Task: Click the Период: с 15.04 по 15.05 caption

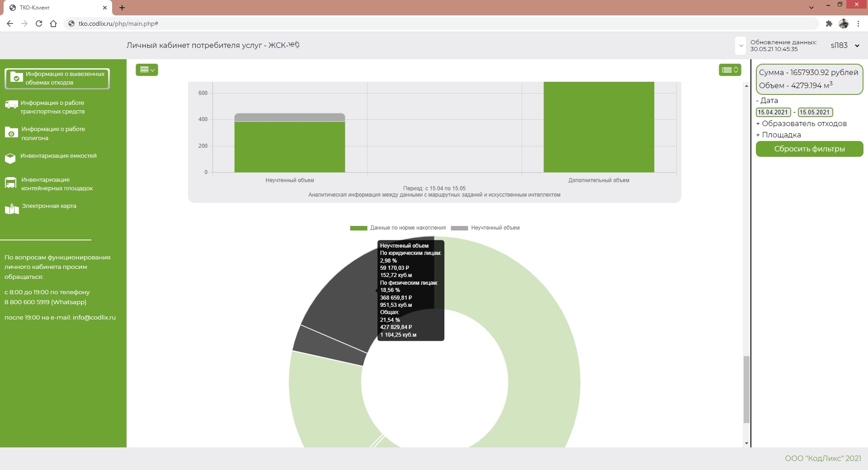Action: pyautogui.click(x=434, y=188)
